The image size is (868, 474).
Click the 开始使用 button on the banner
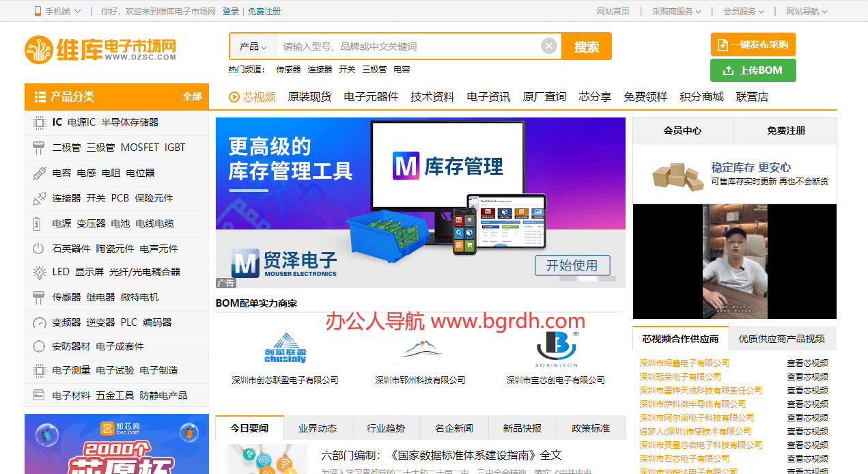click(572, 266)
